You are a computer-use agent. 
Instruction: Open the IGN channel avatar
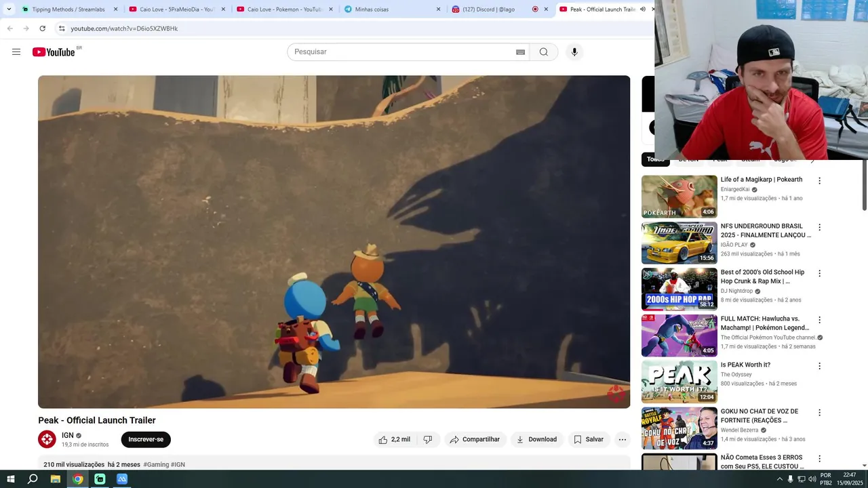tap(47, 439)
